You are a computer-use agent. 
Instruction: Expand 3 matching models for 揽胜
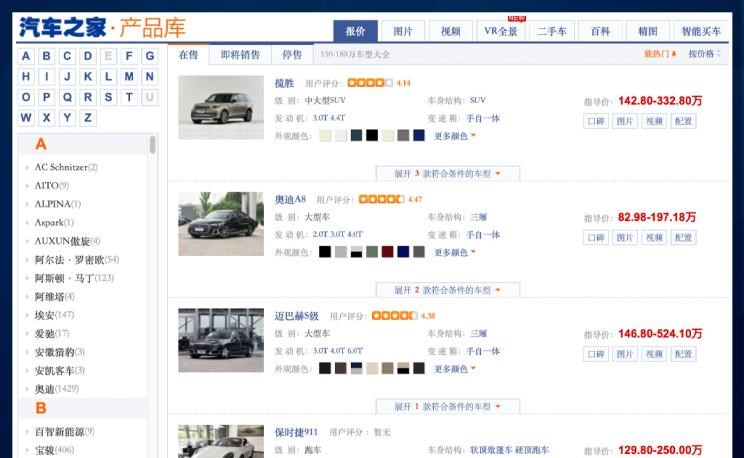pos(447,174)
